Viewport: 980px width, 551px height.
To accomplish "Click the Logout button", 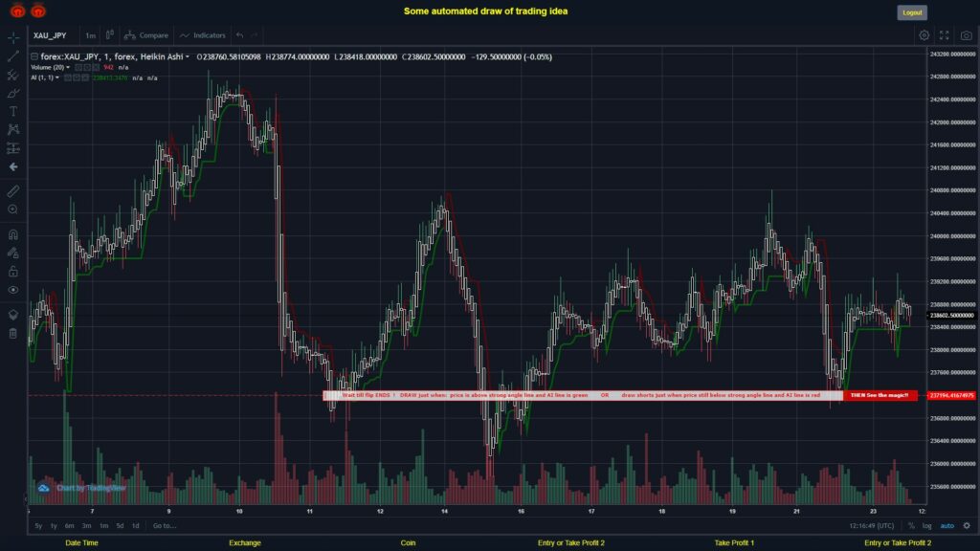I will click(x=912, y=12).
